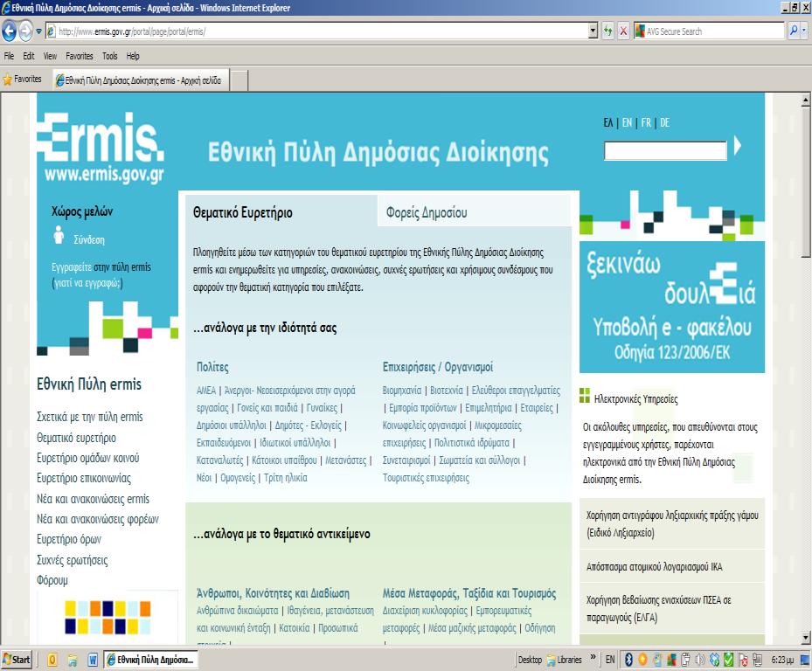812x671 pixels.
Task: Click the Τρίτη ηλικία link
Action: 285,478
